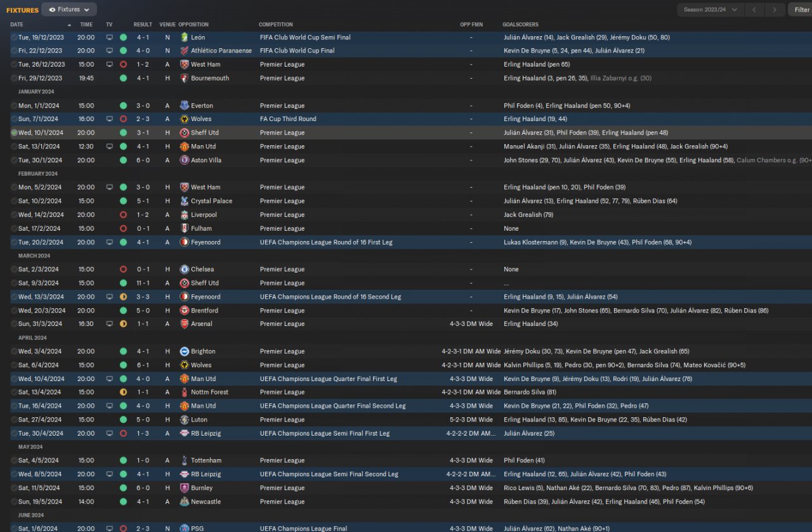The image size is (812, 532).
Task: Open the Newcastle club crest
Action: tap(184, 502)
